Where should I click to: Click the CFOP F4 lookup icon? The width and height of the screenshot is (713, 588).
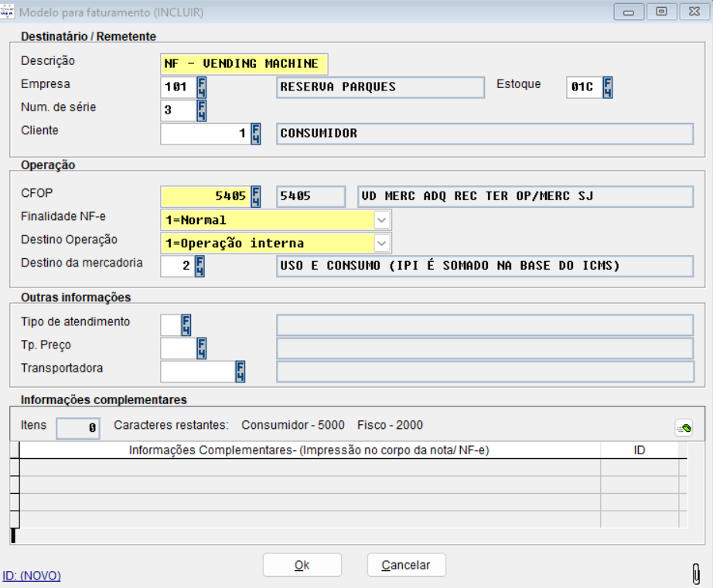[256, 196]
